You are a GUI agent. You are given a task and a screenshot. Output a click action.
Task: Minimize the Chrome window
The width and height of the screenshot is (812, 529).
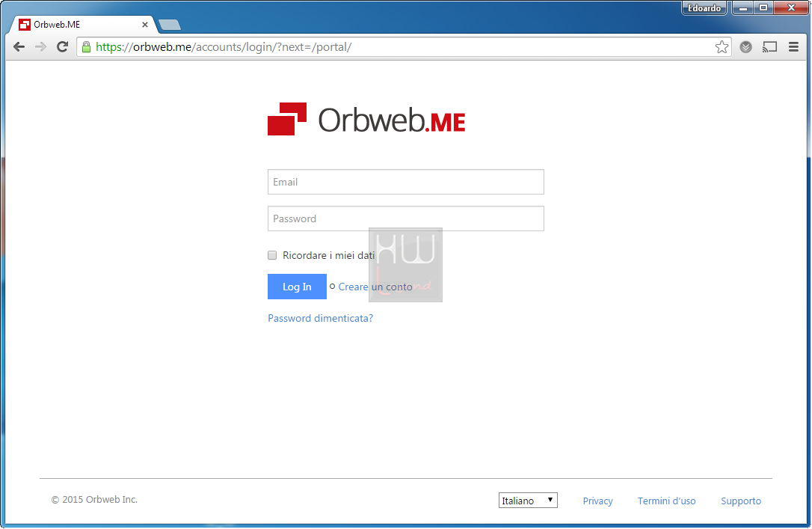[743, 7]
